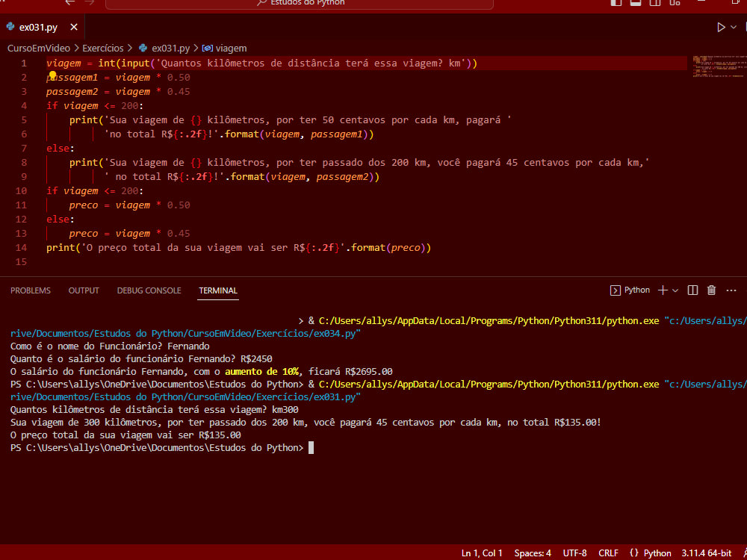747x560 pixels.
Task: Open the search box labeled Estudos do Python
Action: point(299,4)
